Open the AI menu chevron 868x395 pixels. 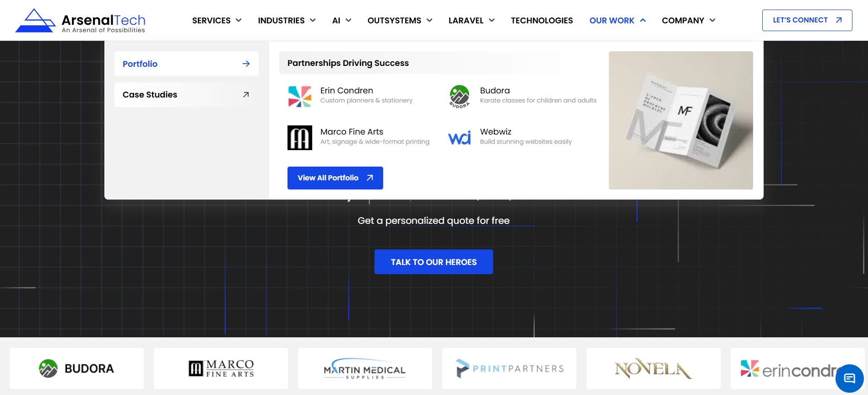(348, 20)
